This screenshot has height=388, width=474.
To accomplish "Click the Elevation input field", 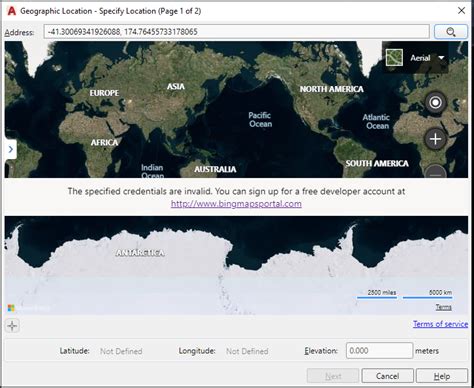I will (379, 351).
